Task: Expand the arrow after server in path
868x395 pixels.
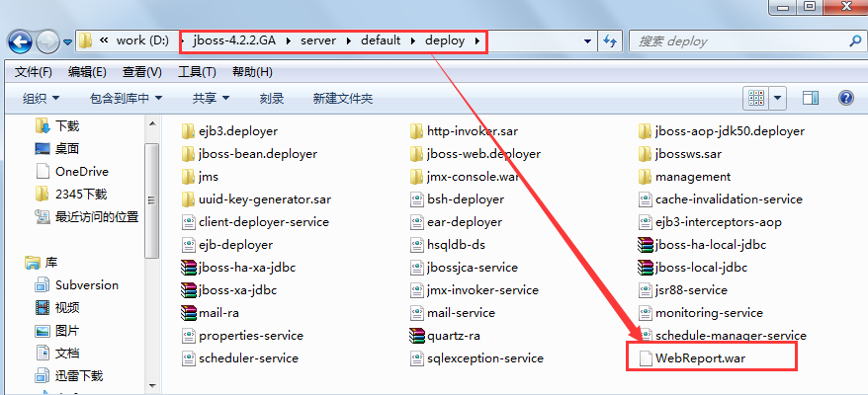Action: (x=348, y=40)
